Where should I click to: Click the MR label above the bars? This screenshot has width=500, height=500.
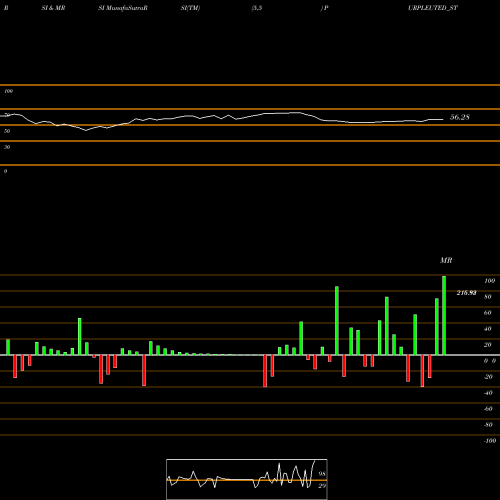point(446,260)
